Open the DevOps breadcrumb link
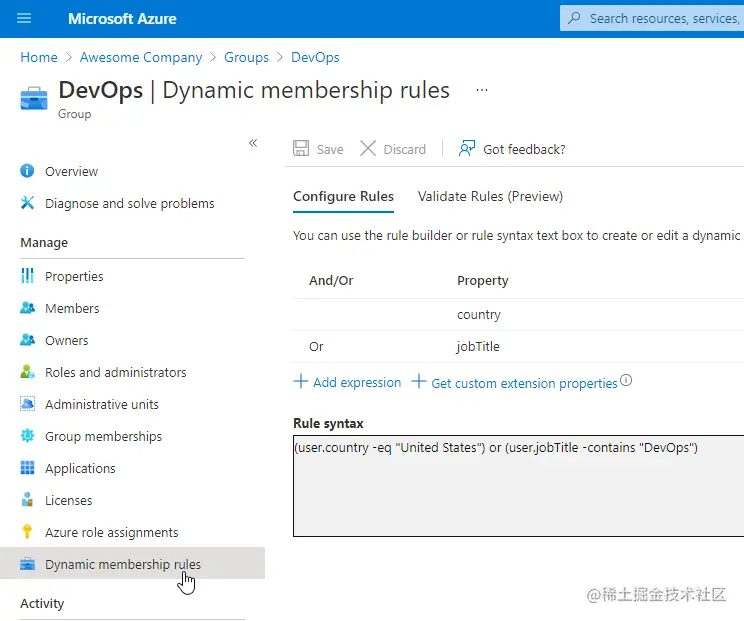 pyautogui.click(x=315, y=57)
